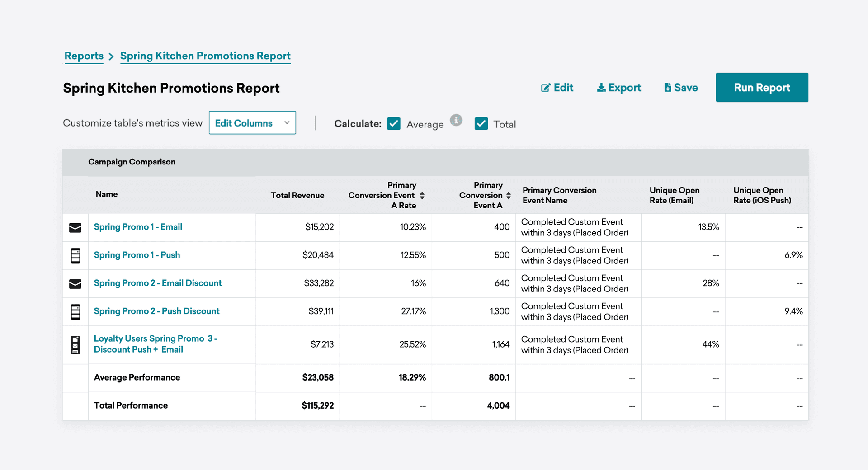The image size is (868, 470).
Task: Uncheck the Total calculation checkbox
Action: (481, 123)
